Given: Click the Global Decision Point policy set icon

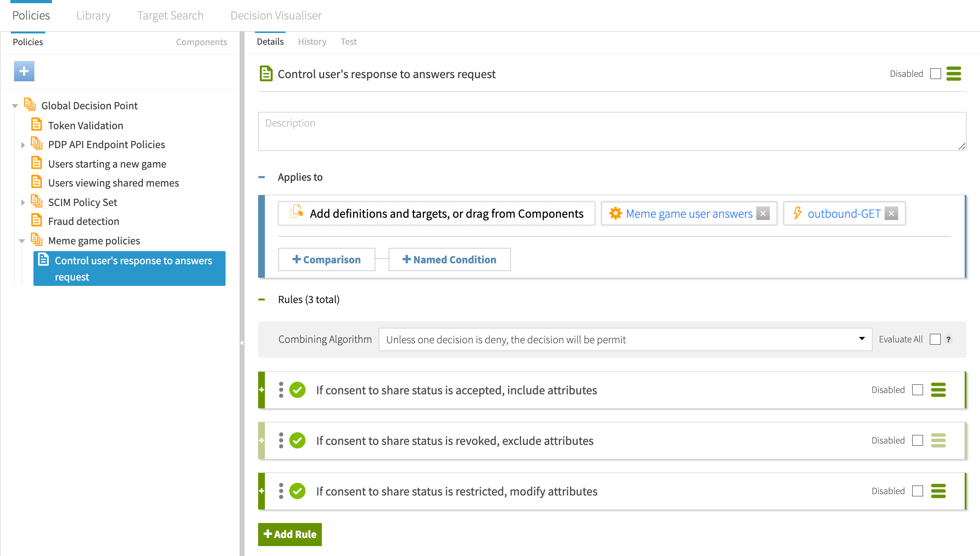Looking at the screenshot, I should (x=30, y=104).
